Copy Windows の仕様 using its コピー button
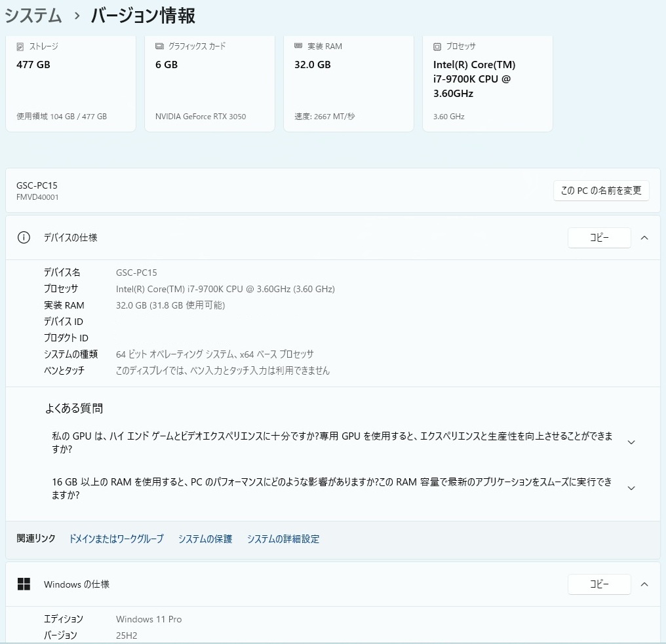 pyautogui.click(x=598, y=584)
